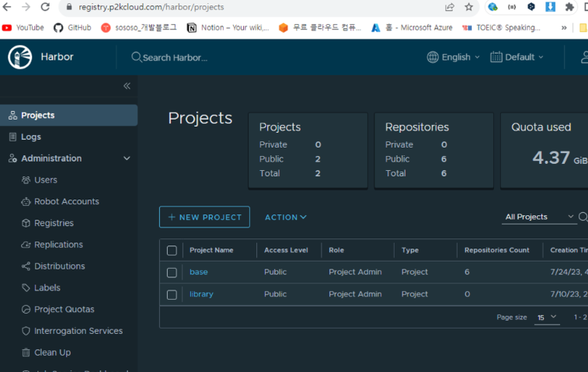Open the base project link

pyautogui.click(x=198, y=272)
